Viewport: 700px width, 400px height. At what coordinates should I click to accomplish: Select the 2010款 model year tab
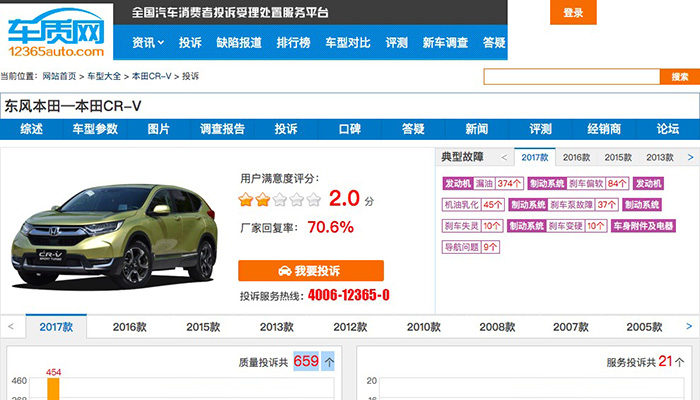click(424, 327)
